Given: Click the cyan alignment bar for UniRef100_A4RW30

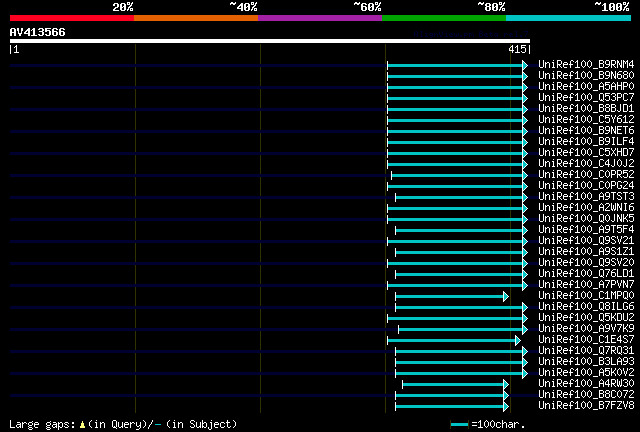Looking at the screenshot, I should tap(453, 385).
